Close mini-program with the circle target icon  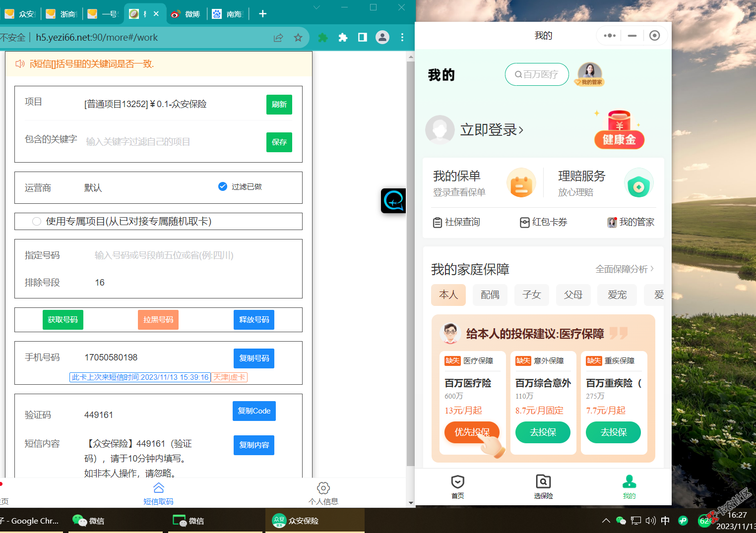pyautogui.click(x=655, y=36)
